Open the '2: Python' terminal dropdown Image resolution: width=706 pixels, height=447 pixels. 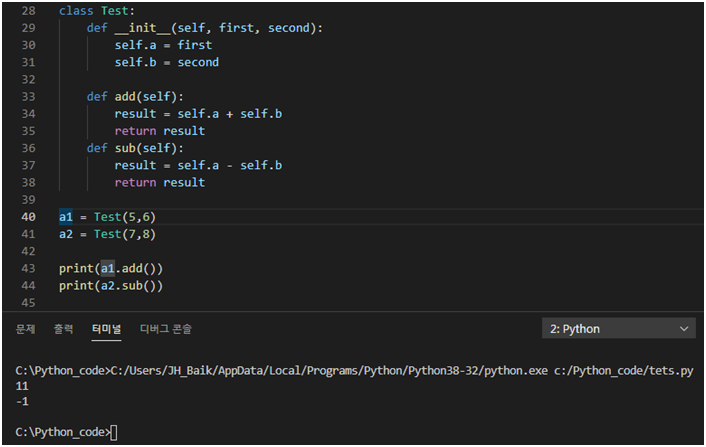click(619, 329)
